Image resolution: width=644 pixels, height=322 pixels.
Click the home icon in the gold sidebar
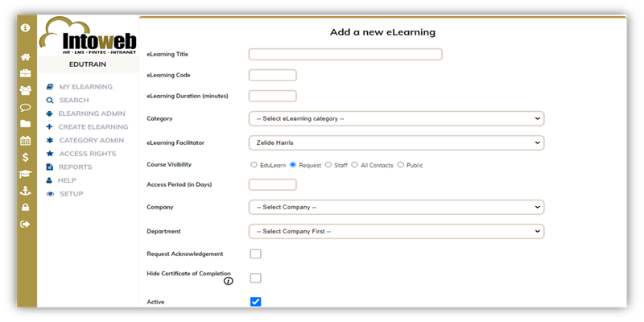25,57
